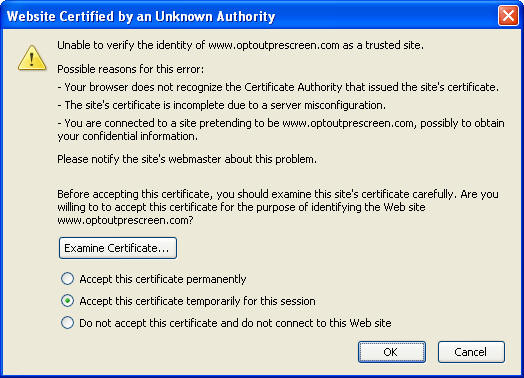Select Accept this certificate permanently radio
Screen dimensions: 524x378
pos(67,279)
